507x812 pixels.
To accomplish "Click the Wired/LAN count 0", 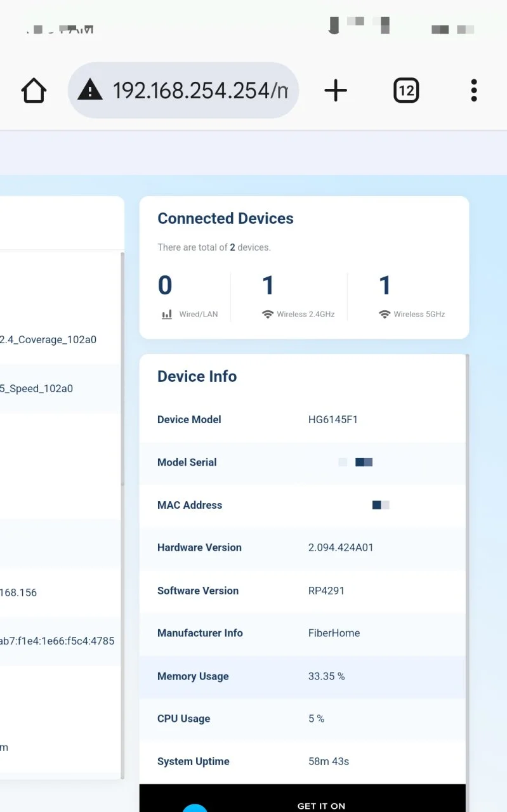I will (165, 285).
